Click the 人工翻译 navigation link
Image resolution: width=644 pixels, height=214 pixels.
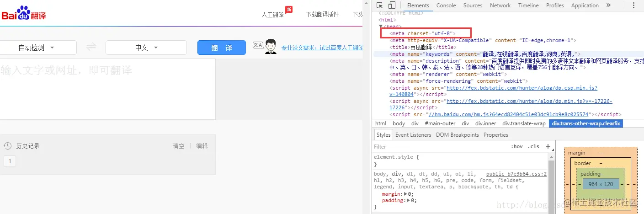272,14
